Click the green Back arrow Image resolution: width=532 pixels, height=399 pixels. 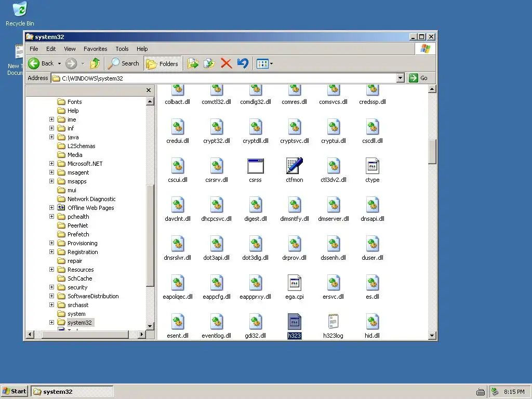(34, 63)
